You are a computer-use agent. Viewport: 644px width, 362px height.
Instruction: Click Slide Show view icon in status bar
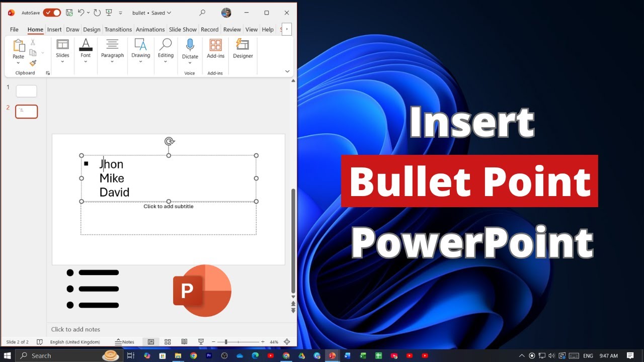coord(201,342)
